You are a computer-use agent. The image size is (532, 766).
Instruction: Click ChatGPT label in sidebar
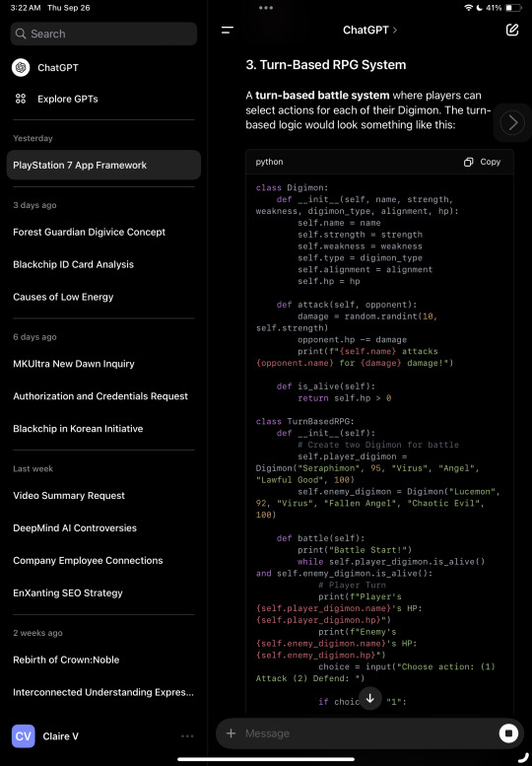coord(57,67)
